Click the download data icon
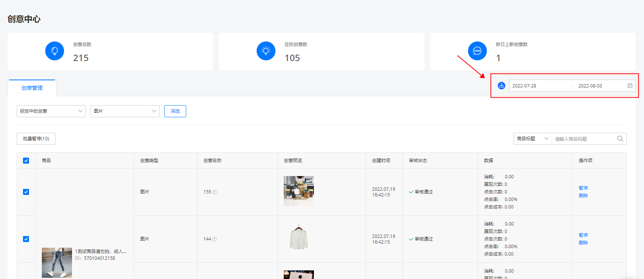644x279 pixels. coord(501,86)
